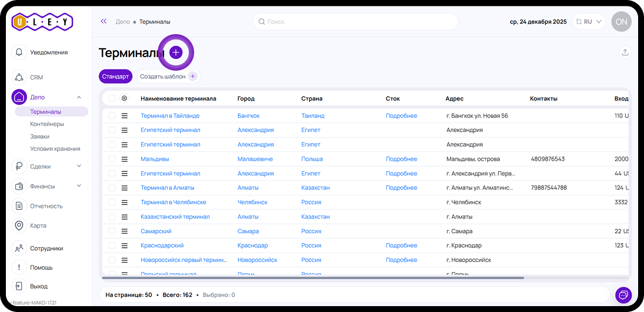Click the Выход logout icon
Viewport: 644px width, 312px height.
[x=19, y=286]
